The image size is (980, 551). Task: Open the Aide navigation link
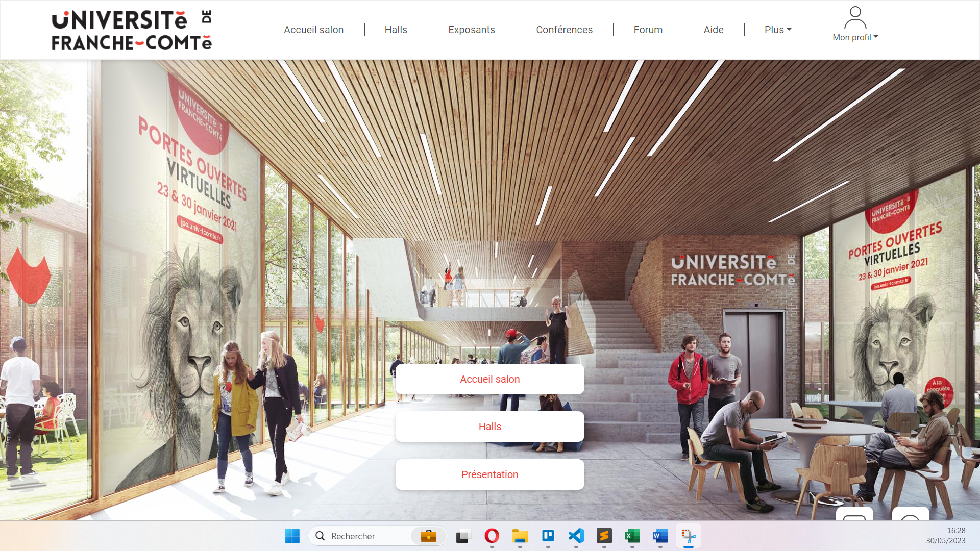(713, 30)
